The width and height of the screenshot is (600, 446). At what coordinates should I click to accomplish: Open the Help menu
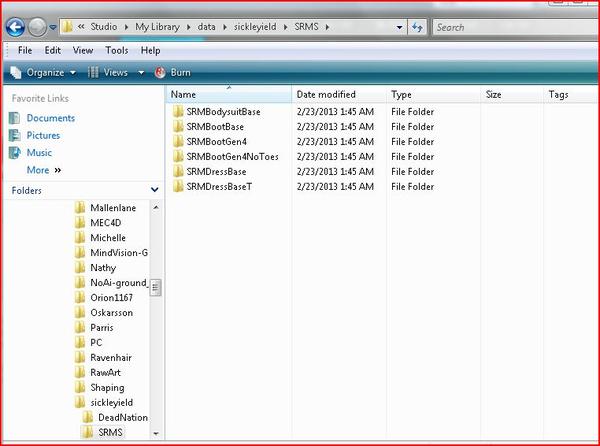150,50
